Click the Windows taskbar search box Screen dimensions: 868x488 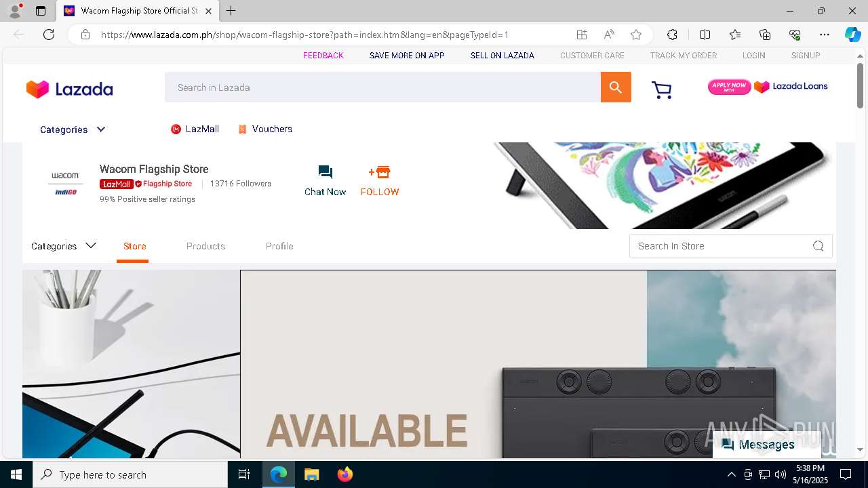pyautogui.click(x=130, y=474)
